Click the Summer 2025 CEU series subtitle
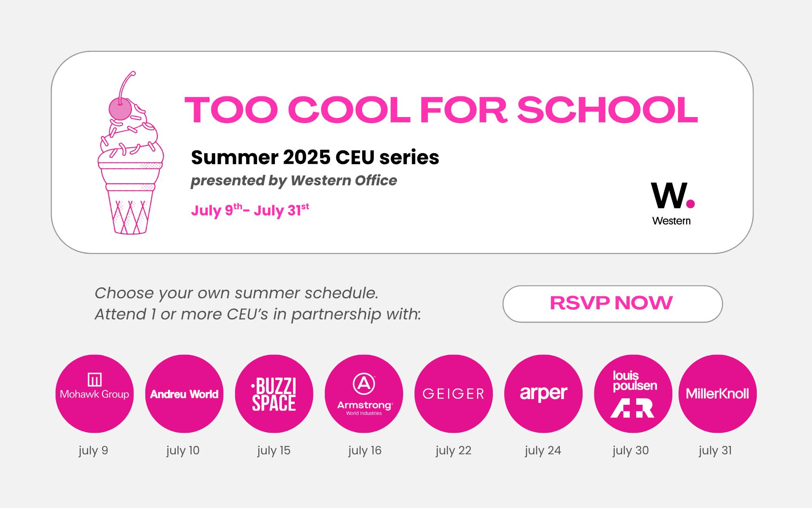The height and width of the screenshot is (508, 812). 315,157
